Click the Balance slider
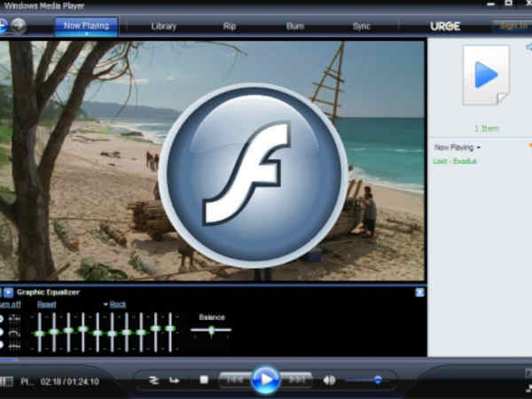 click(211, 330)
